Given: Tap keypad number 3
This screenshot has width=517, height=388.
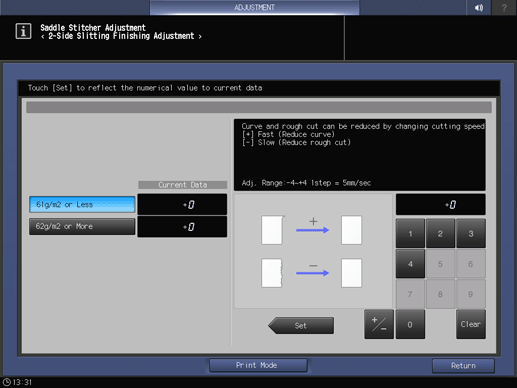Looking at the screenshot, I should [471, 234].
